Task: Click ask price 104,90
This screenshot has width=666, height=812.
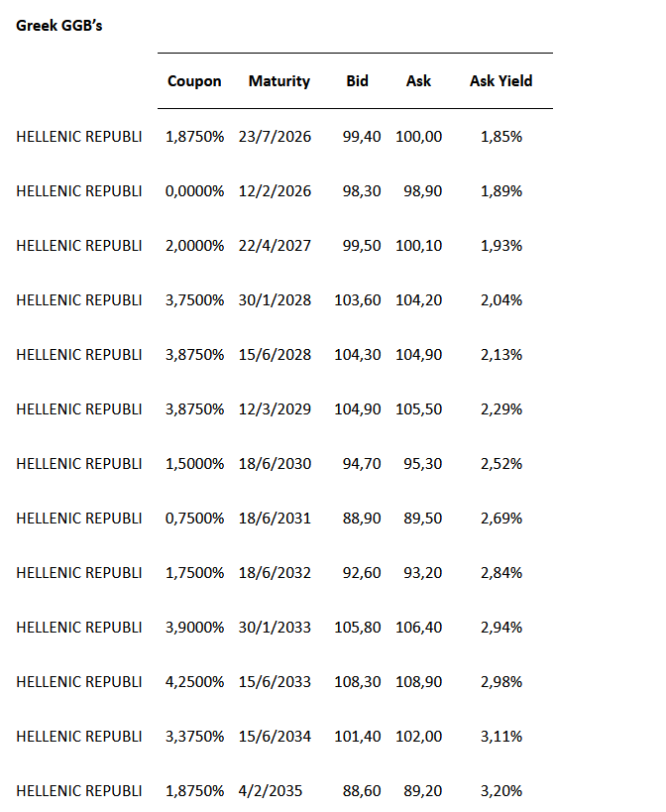Action: coord(418,354)
